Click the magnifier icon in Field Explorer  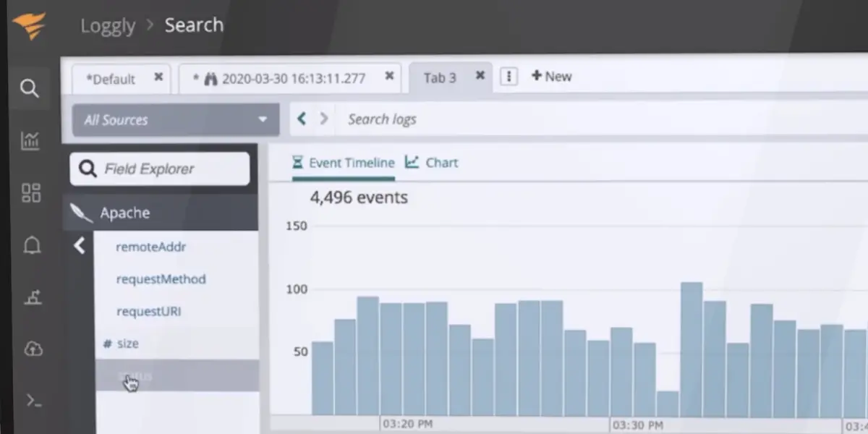pos(88,169)
